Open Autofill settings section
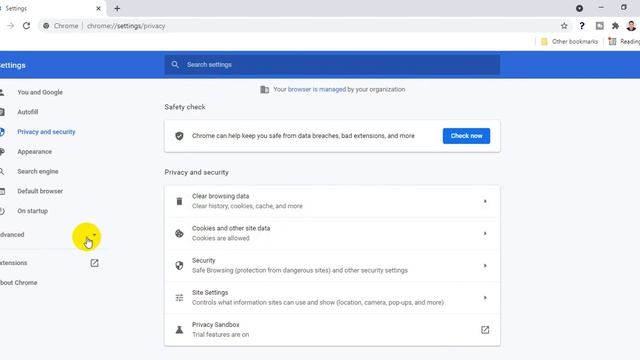 coord(28,112)
